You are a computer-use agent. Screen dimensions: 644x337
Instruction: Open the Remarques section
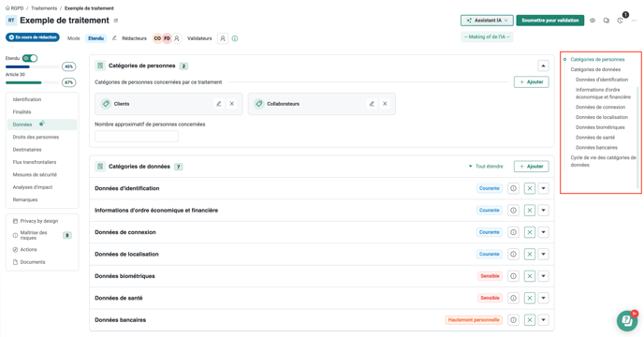[25, 199]
